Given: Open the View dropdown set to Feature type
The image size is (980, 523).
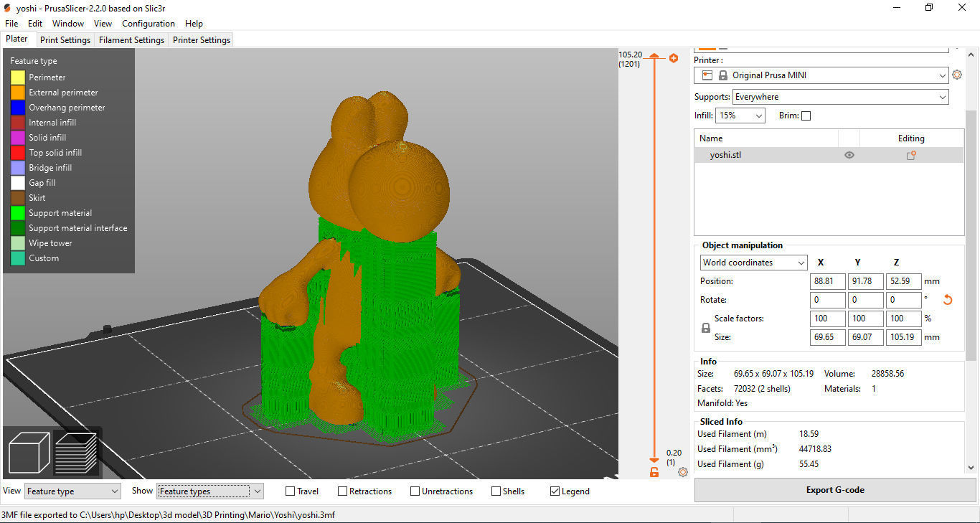Looking at the screenshot, I should click(x=72, y=491).
